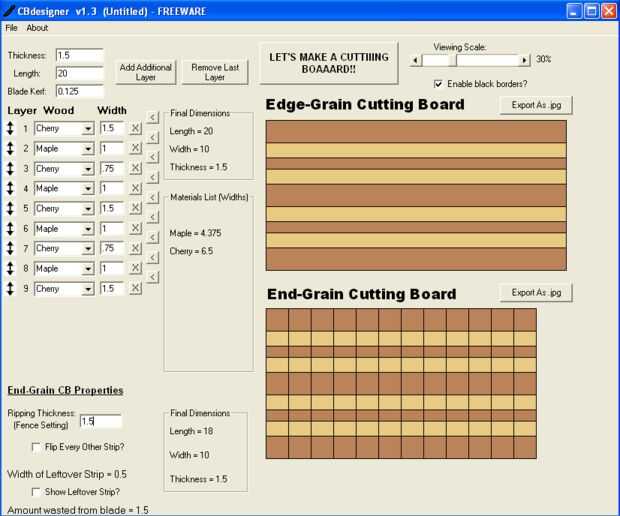Image resolution: width=620 pixels, height=516 pixels.
Task: Click the End-Grain cutting board preview image
Action: [x=401, y=384]
